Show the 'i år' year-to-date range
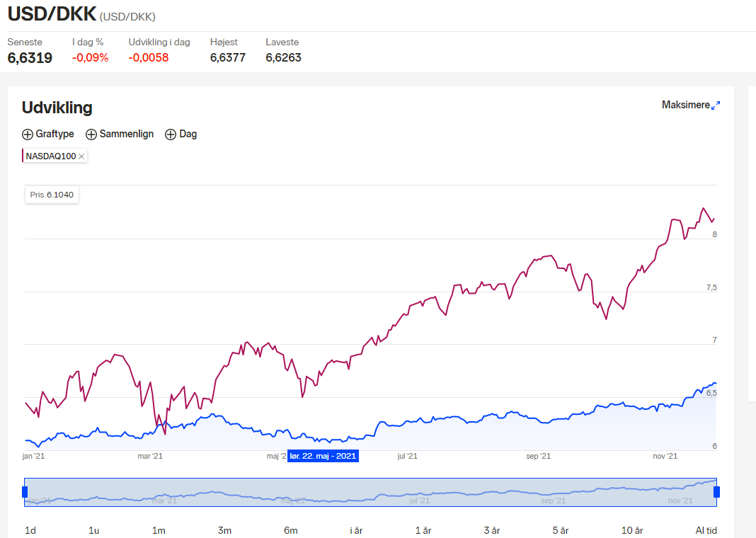Viewport: 756px width, 538px height. [x=356, y=530]
